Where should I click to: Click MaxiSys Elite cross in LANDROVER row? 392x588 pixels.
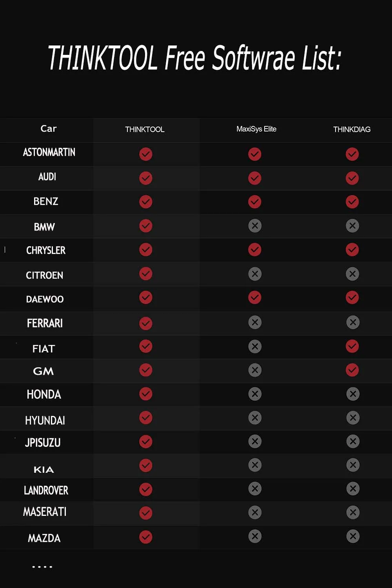pos(255,489)
